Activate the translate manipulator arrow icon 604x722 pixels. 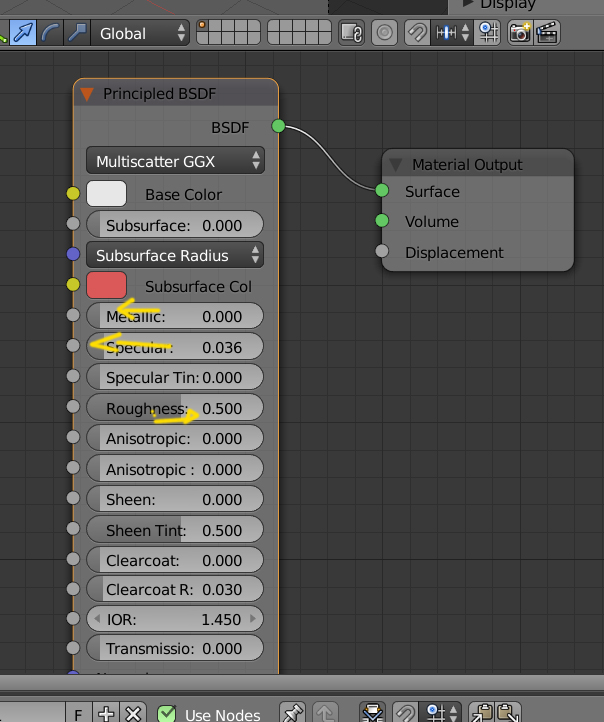pos(23,33)
